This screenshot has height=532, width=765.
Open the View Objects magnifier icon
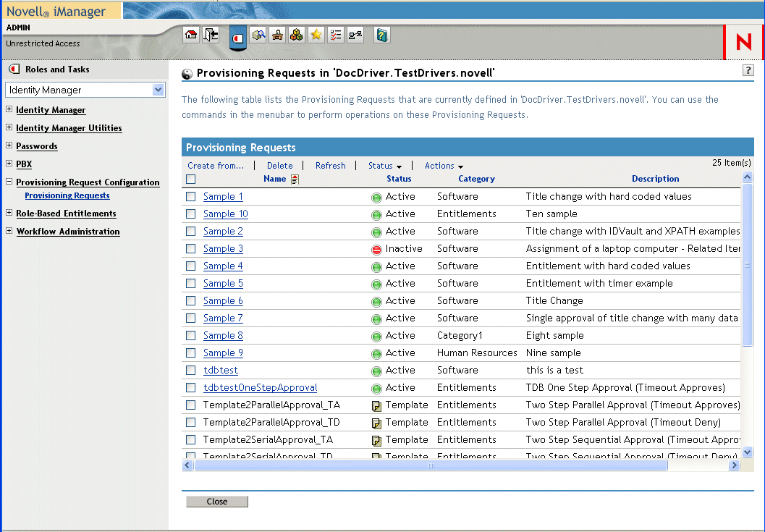[x=258, y=35]
